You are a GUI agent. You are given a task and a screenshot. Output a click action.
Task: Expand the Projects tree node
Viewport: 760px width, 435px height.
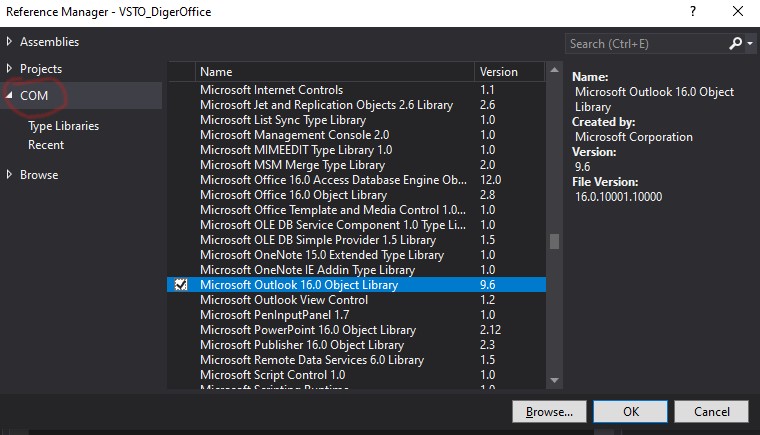9,69
